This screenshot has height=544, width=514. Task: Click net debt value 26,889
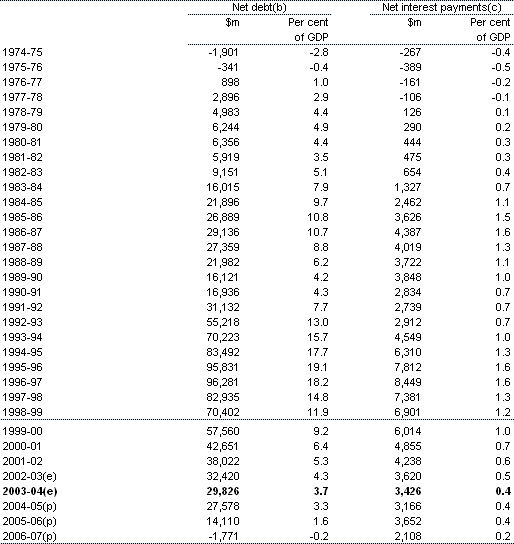pyautogui.click(x=223, y=217)
